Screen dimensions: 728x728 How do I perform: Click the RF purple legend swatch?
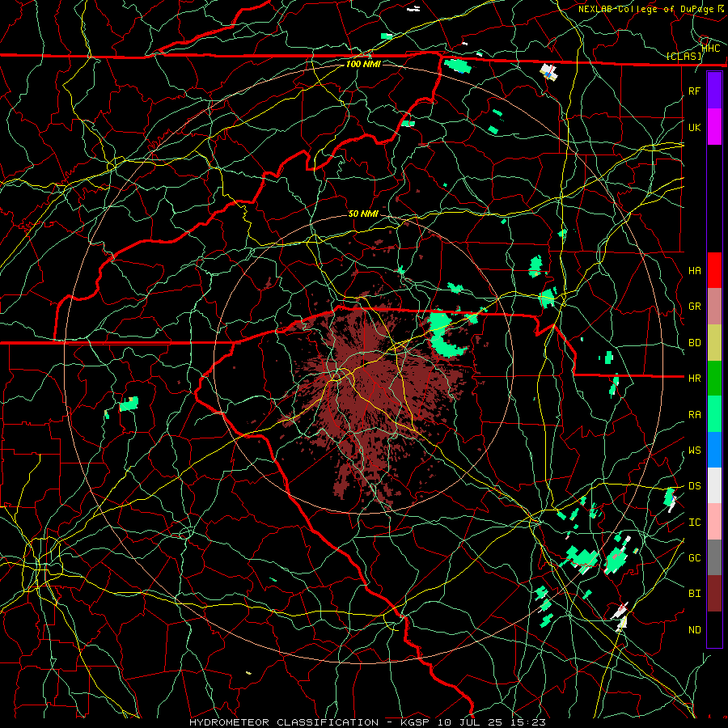click(714, 91)
